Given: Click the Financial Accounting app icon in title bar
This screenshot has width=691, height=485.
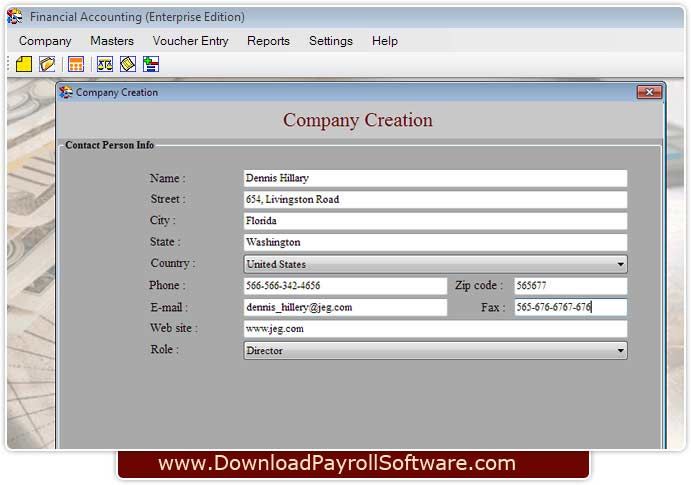Looking at the screenshot, I should (15, 17).
